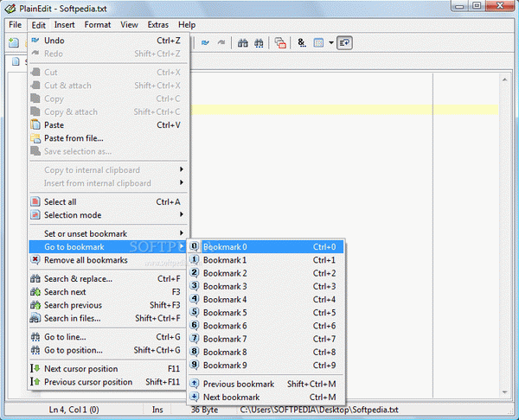The width and height of the screenshot is (519, 420).
Task: Click the Next bookmark down-arrow icon
Action: point(195,397)
